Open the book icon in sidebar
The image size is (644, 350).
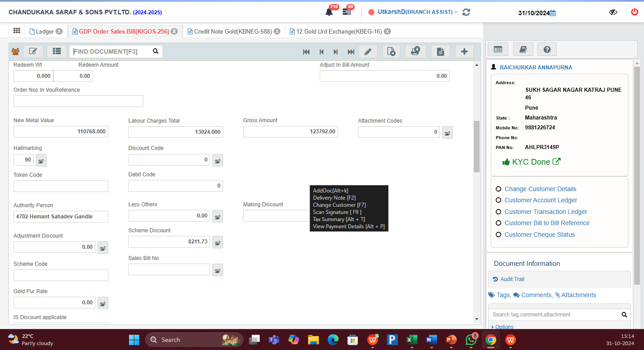523,49
